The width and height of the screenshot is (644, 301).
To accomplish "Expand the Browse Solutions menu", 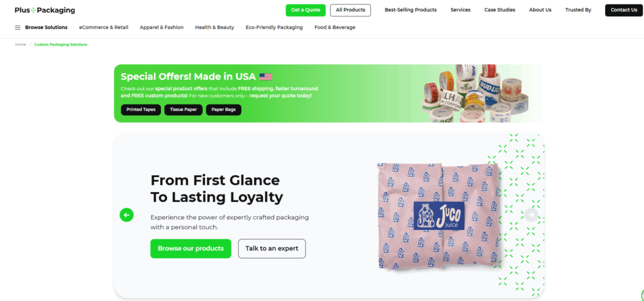I will (x=46, y=28).
